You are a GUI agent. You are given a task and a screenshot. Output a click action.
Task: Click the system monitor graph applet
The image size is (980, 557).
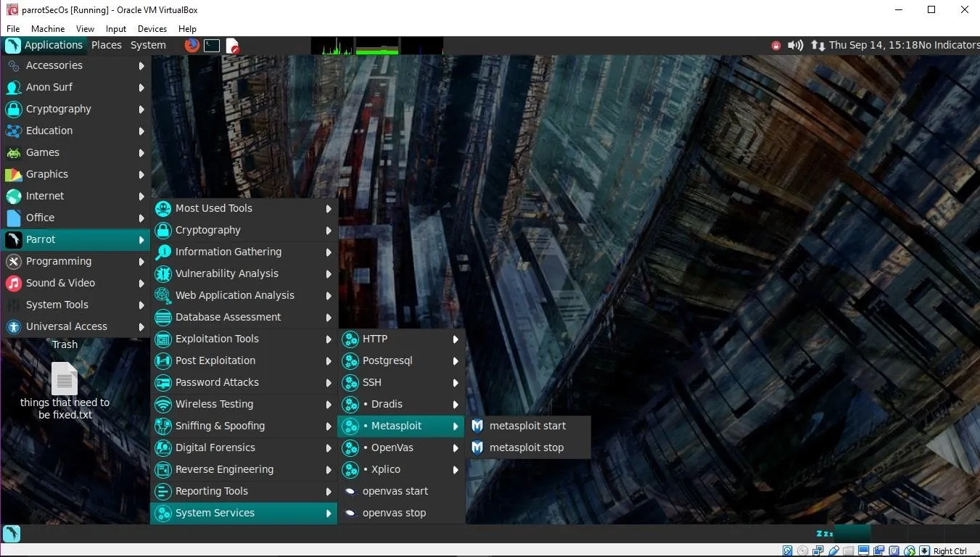(x=377, y=46)
